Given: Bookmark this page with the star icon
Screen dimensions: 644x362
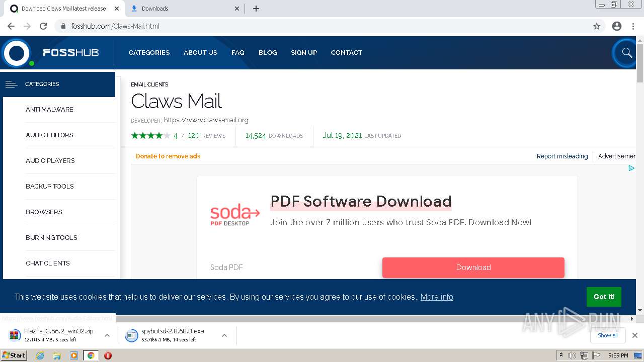Looking at the screenshot, I should pyautogui.click(x=597, y=26).
